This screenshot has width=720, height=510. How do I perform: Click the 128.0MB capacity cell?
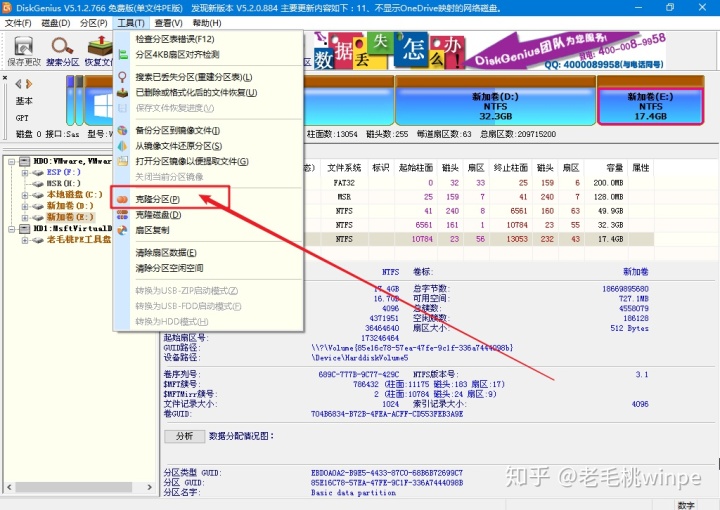pos(608,197)
